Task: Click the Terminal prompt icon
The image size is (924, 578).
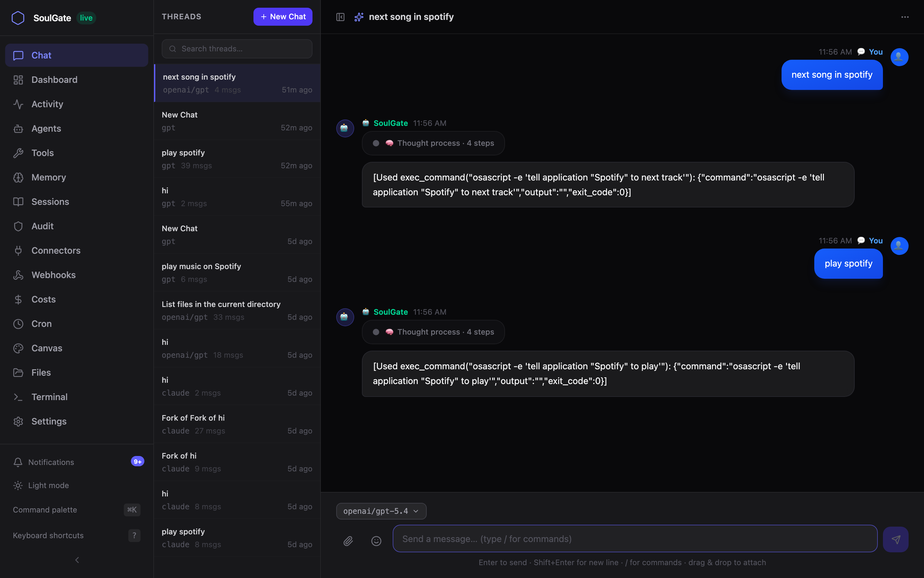Action: click(18, 397)
